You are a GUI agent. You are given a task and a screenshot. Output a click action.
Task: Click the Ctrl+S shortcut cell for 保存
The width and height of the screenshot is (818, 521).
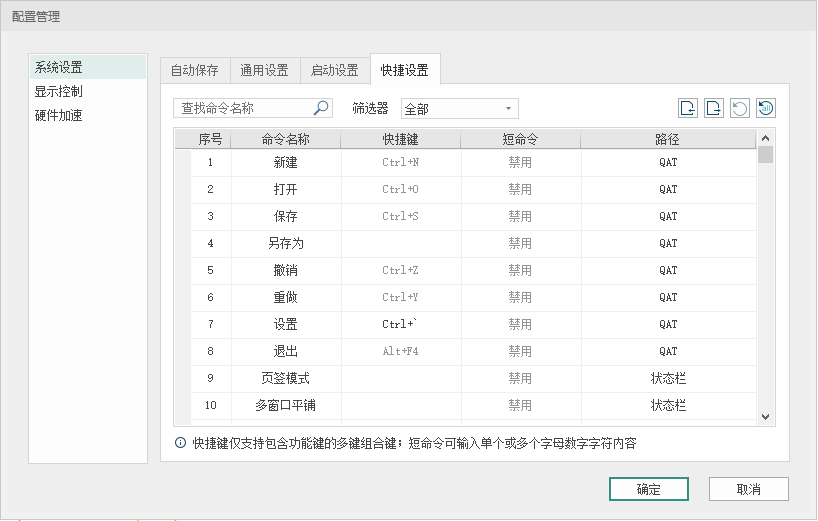400,216
